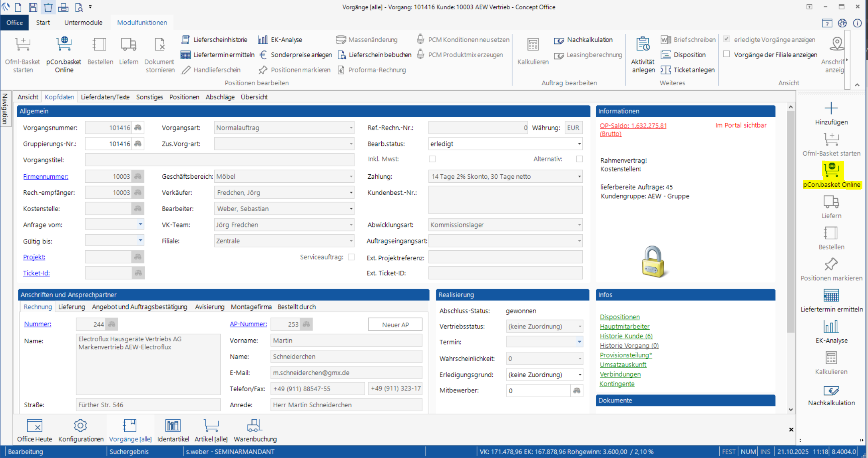Launch Nachkalkulation in the right sidebar
This screenshot has width=868, height=458.
click(831, 391)
